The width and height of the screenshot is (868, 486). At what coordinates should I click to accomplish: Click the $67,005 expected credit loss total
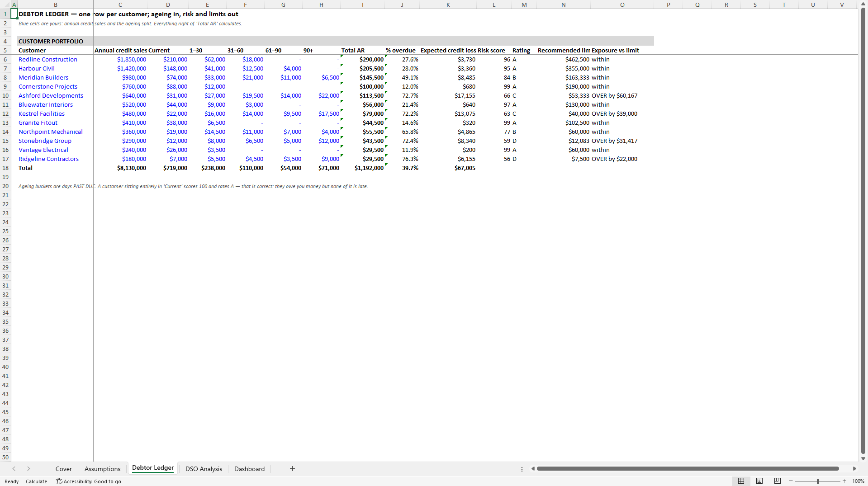(x=448, y=168)
